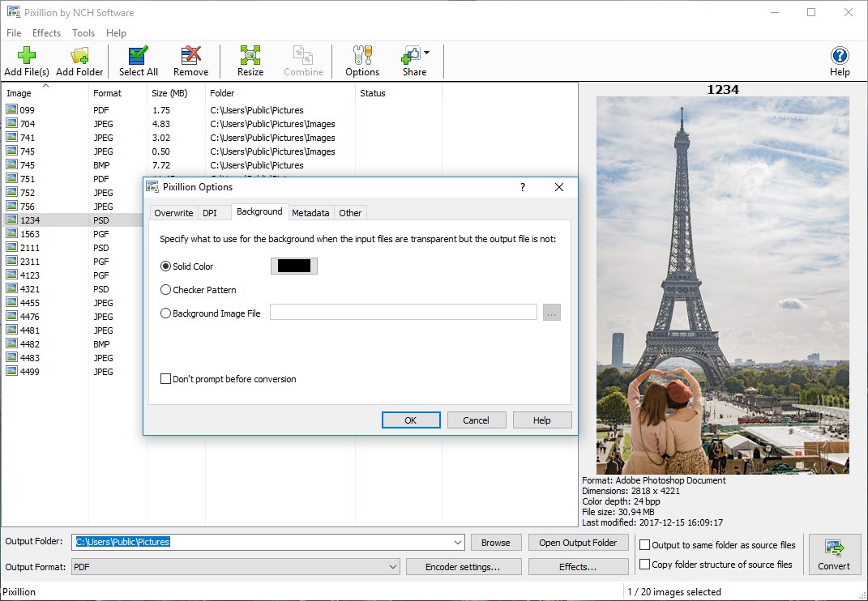Screen dimensions: 868x601
Task: Open the Effects menu
Action: click(x=46, y=32)
